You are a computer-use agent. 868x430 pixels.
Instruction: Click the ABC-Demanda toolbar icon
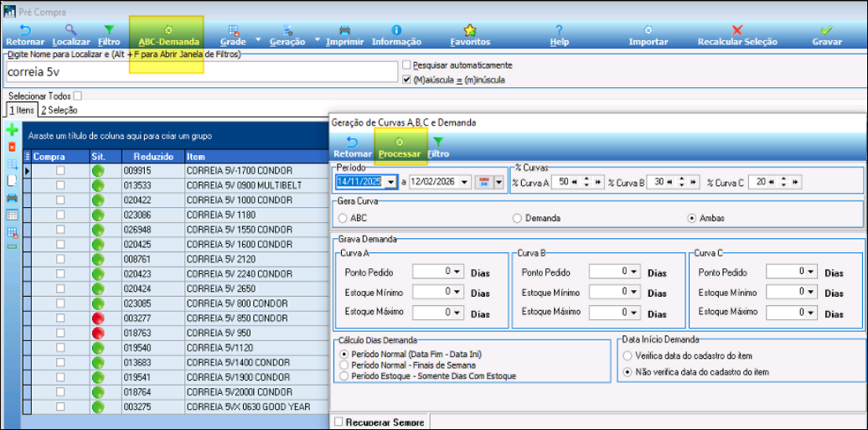(168, 30)
